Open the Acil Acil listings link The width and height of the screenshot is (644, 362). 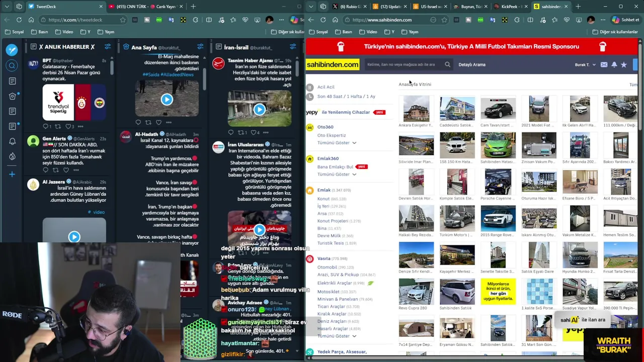pos(326,87)
